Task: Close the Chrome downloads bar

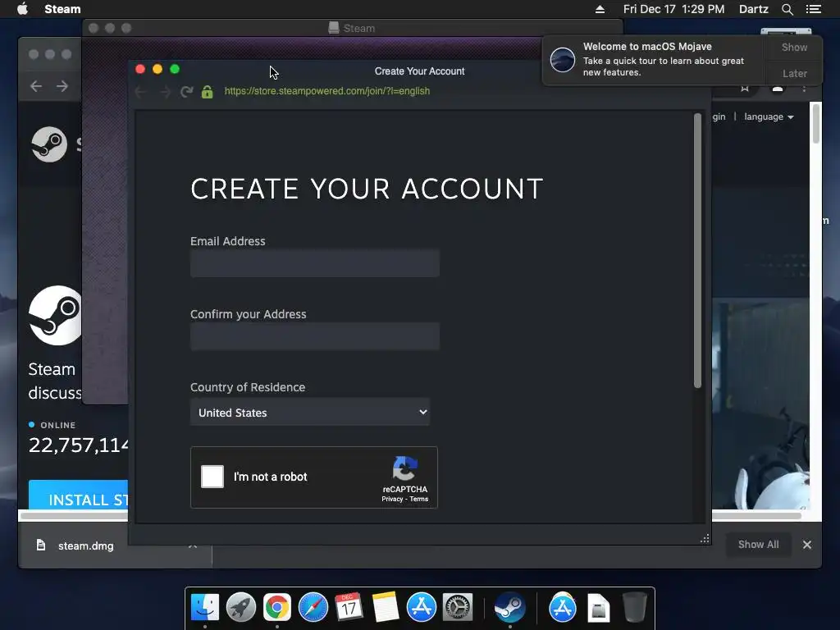Action: click(x=807, y=545)
